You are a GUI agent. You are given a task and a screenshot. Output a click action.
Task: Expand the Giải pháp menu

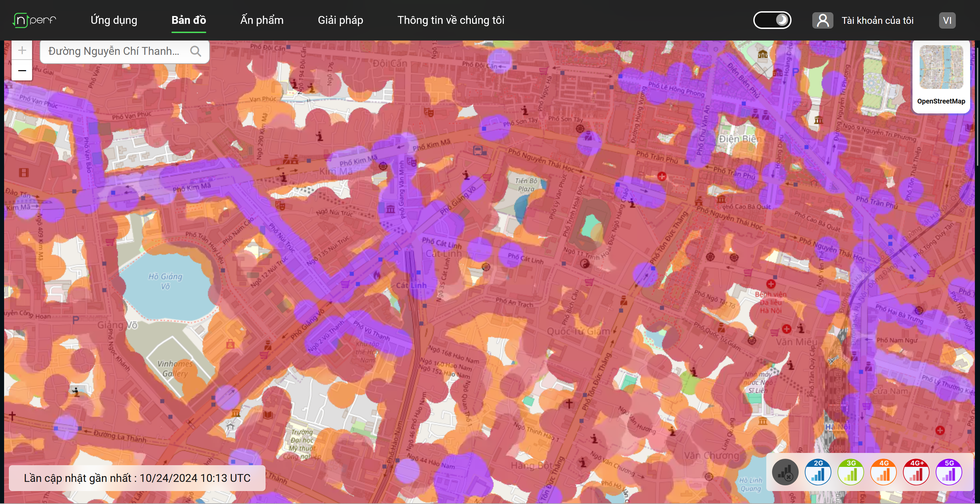[340, 20]
